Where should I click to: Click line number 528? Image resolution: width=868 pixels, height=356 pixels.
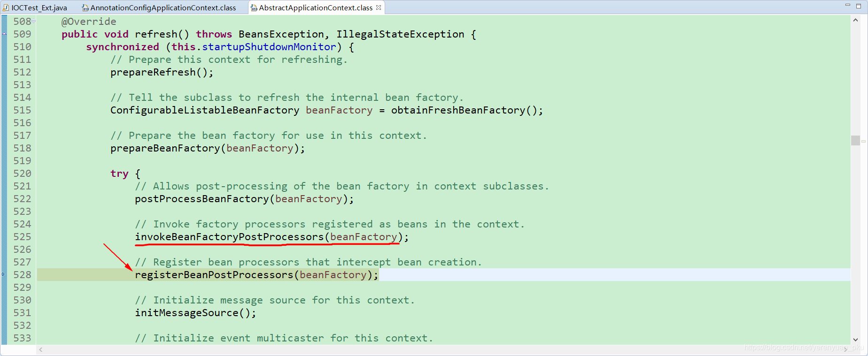click(22, 275)
